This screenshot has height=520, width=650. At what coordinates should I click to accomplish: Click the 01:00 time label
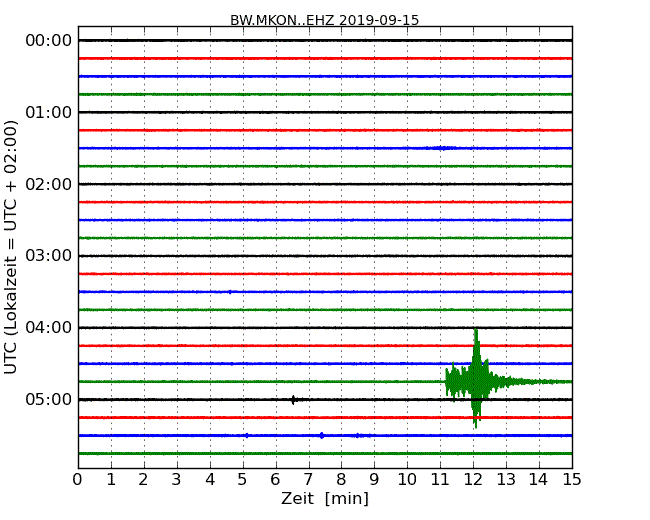tap(49, 112)
